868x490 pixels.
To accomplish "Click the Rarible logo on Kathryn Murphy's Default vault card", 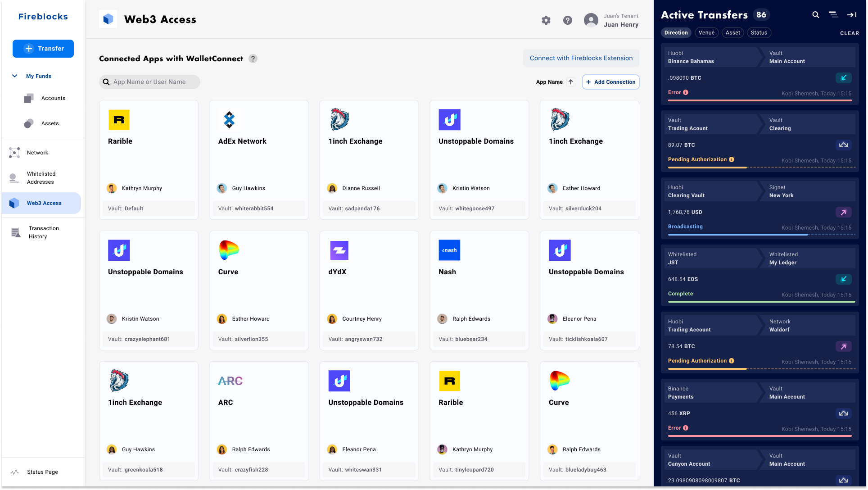I will (119, 120).
